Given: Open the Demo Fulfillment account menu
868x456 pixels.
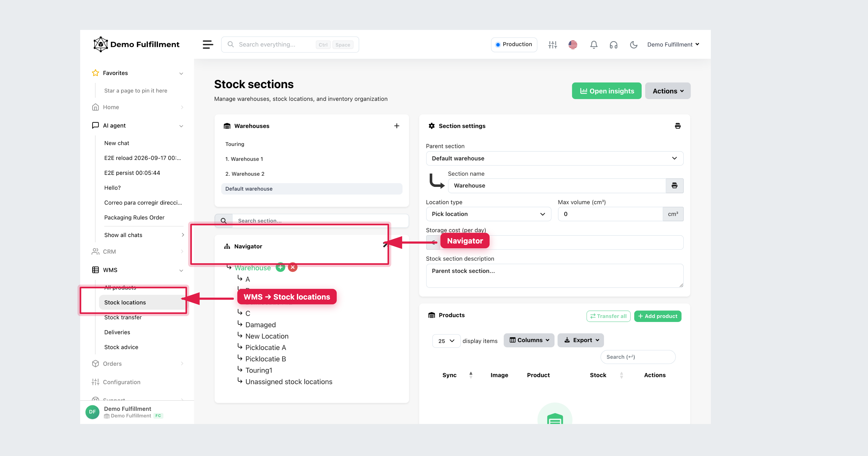Looking at the screenshot, I should point(673,44).
